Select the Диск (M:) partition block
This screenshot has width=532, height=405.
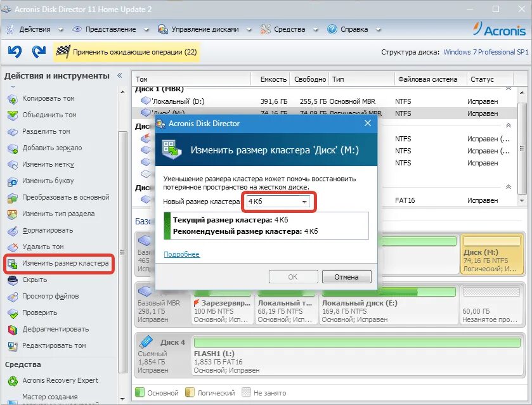coord(491,254)
